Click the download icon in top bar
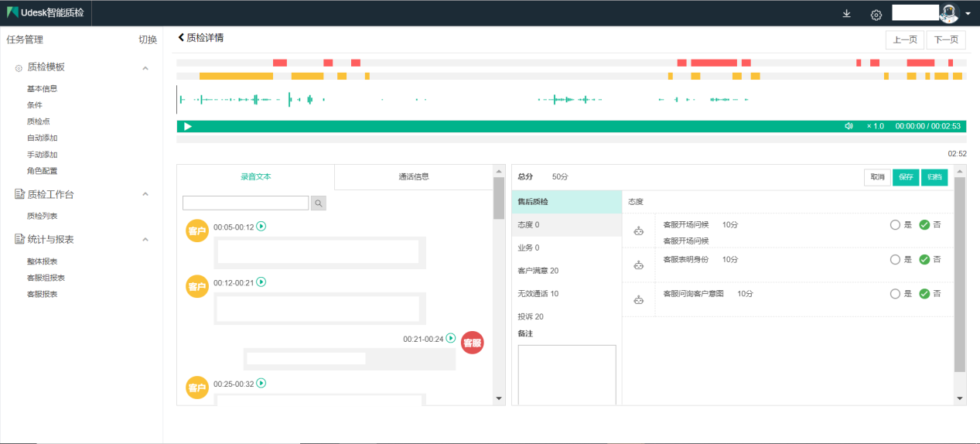Viewport: 980px width, 444px height. (847, 14)
